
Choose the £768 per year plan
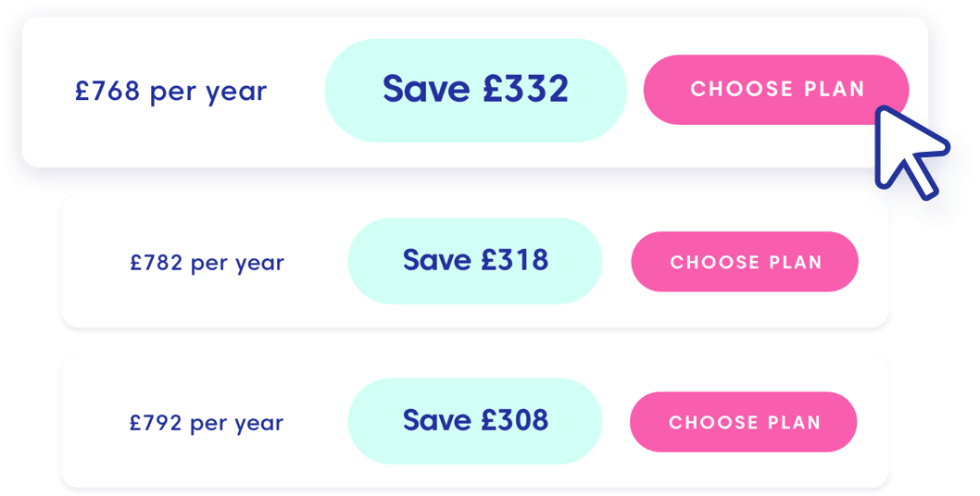[776, 90]
